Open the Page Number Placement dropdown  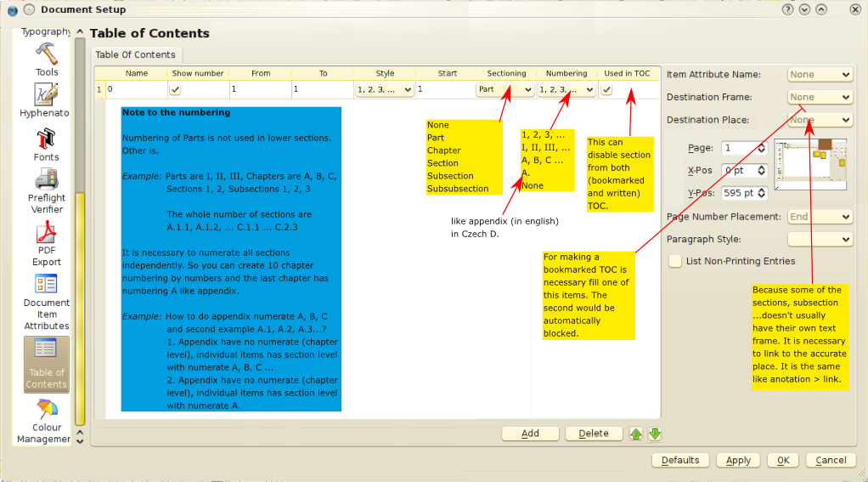[820, 217]
